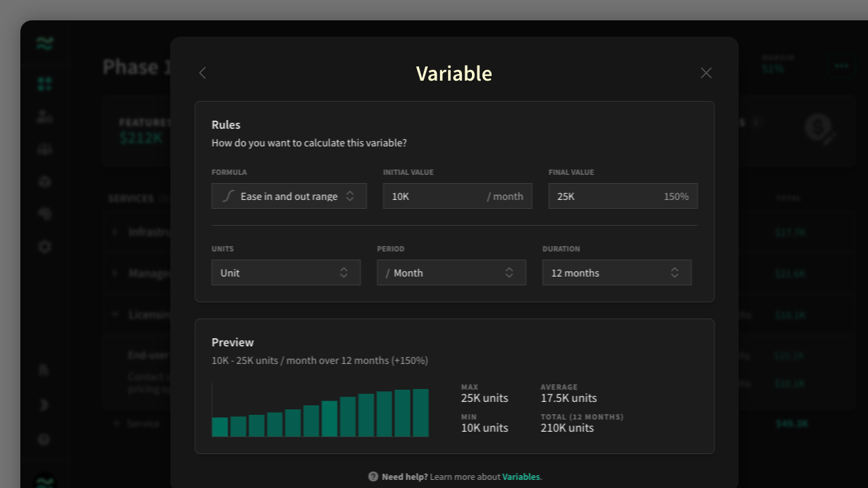Open the Period dropdown set to Month
This screenshot has width=868, height=488.
click(451, 272)
